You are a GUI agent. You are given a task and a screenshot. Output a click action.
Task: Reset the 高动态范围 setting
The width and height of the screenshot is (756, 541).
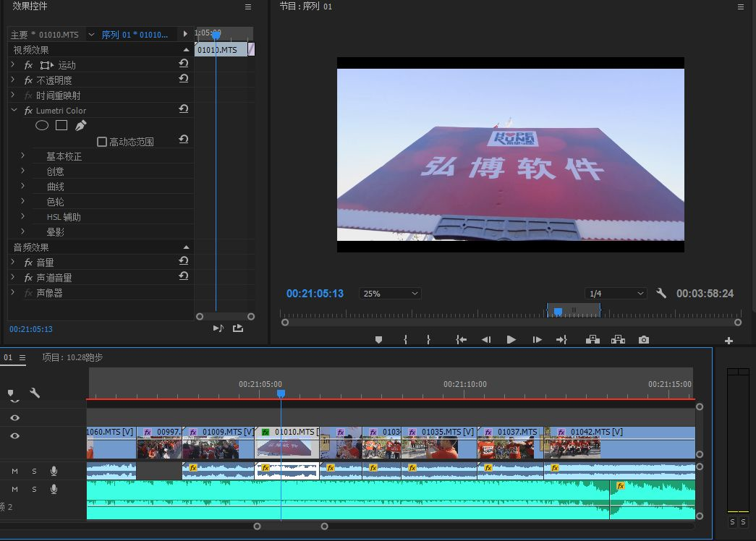tap(183, 140)
